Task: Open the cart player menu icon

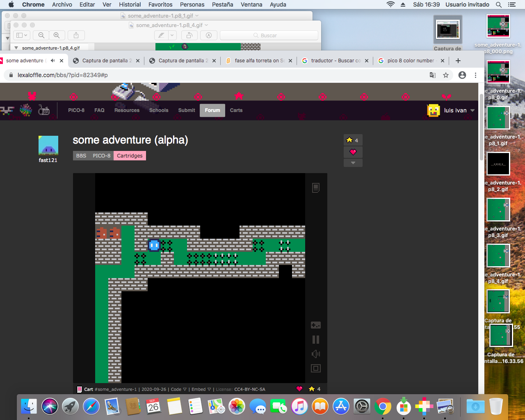Action: click(x=315, y=188)
